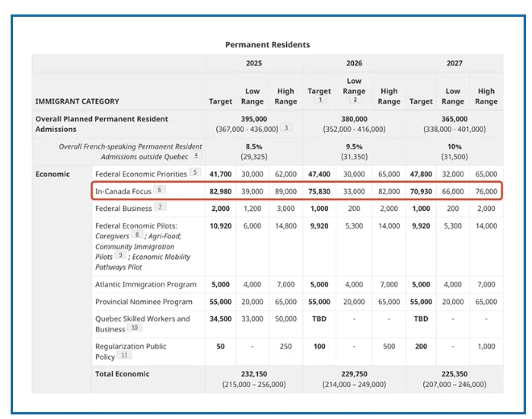
Task: Click the Permanent Residents table title
Action: [x=267, y=45]
